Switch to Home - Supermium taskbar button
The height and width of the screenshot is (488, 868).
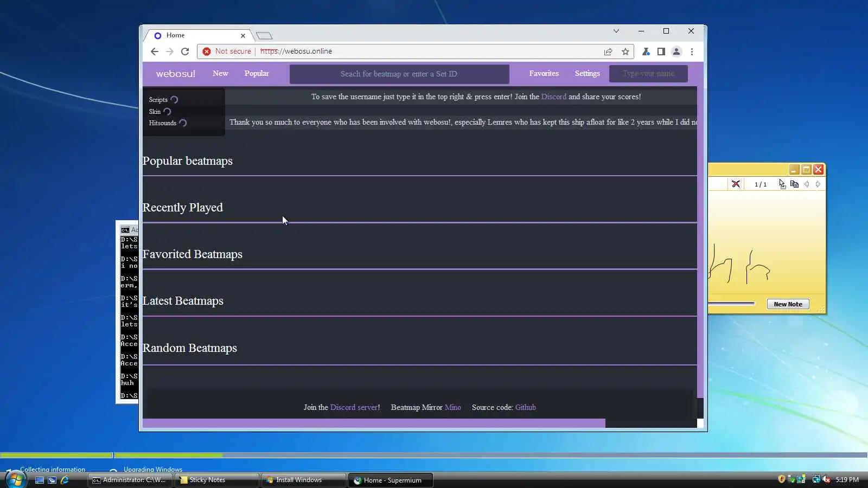pyautogui.click(x=390, y=480)
